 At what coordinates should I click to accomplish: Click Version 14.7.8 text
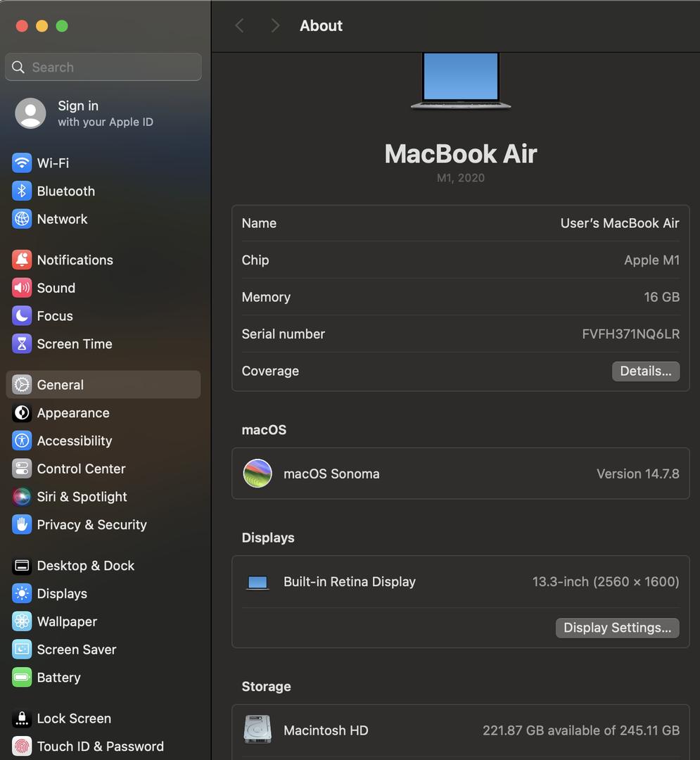(638, 474)
